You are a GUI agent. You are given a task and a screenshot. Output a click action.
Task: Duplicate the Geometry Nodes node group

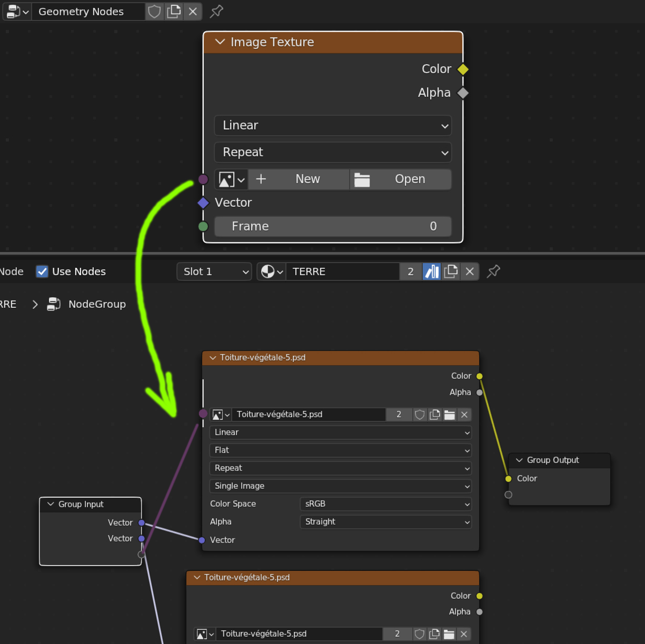click(174, 12)
